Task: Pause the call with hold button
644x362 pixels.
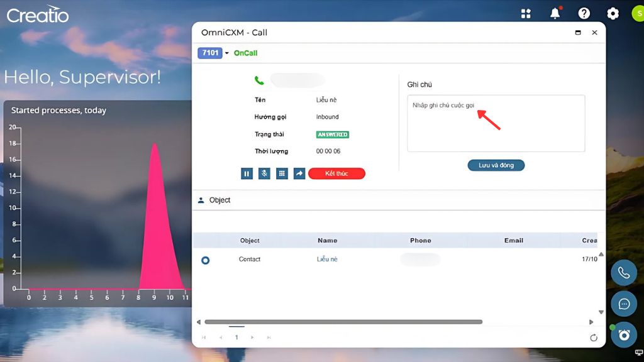Action: (247, 173)
